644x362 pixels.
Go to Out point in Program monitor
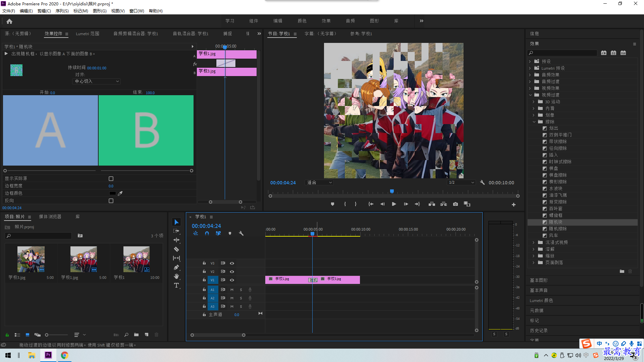point(417,204)
